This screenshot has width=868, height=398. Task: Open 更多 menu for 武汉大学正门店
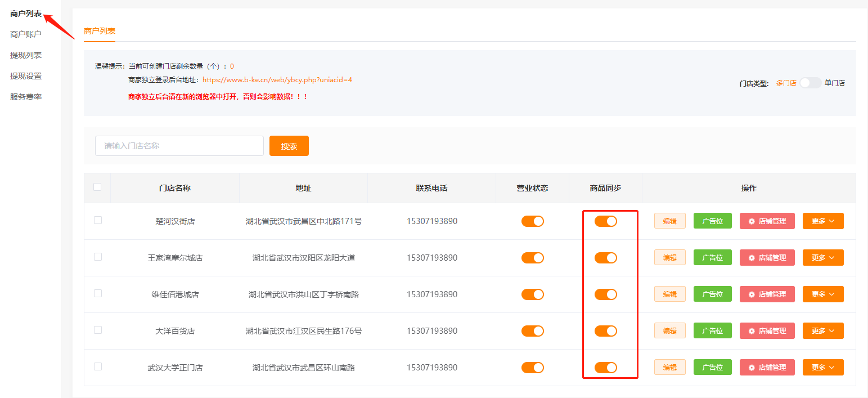coord(822,368)
